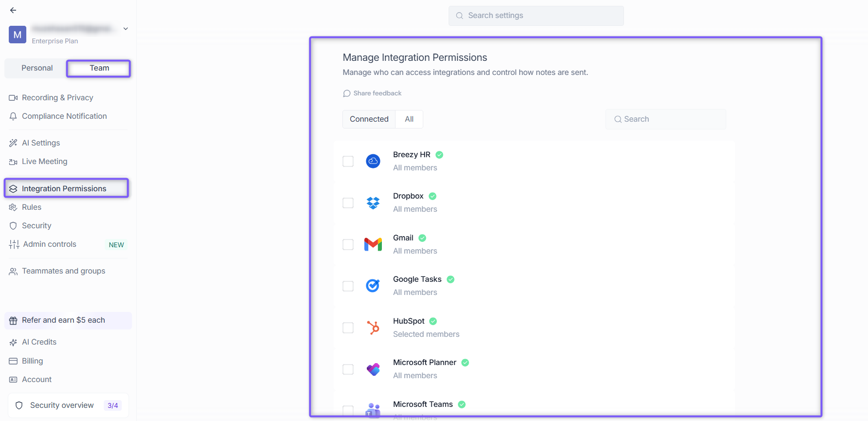Click the Breezy HR logo icon
868x421 pixels.
tap(373, 161)
